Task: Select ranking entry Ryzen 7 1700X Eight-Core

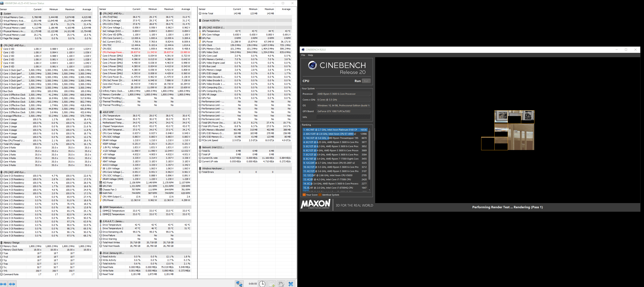Action: point(335,159)
